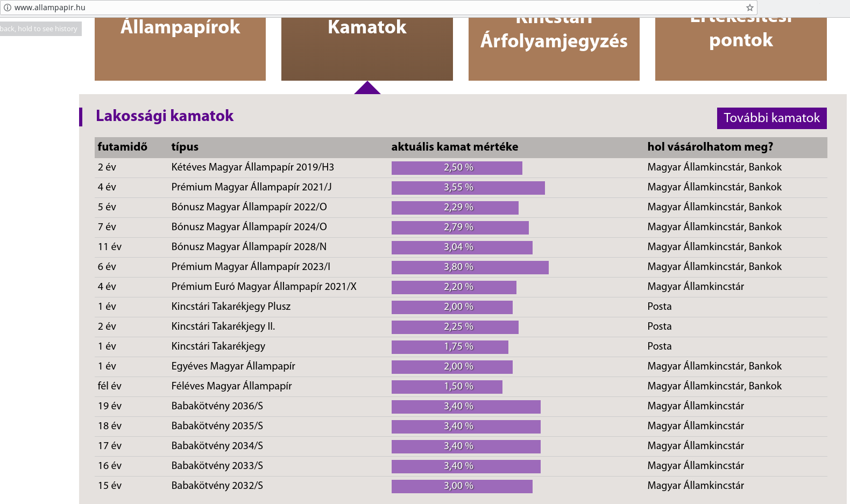
Task: Click the típus column header
Action: point(185,147)
